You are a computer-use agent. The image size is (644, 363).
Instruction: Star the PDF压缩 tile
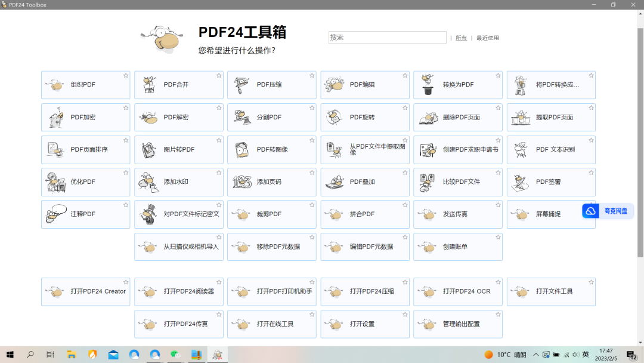coord(312,76)
